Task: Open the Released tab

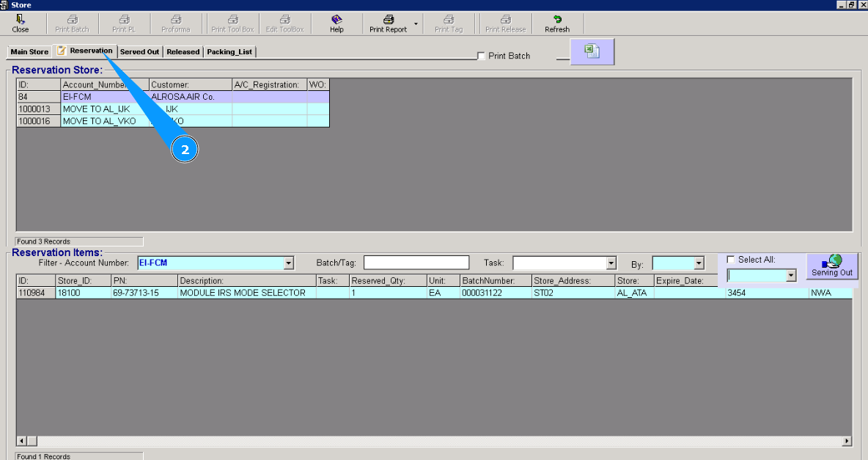Action: tap(183, 52)
